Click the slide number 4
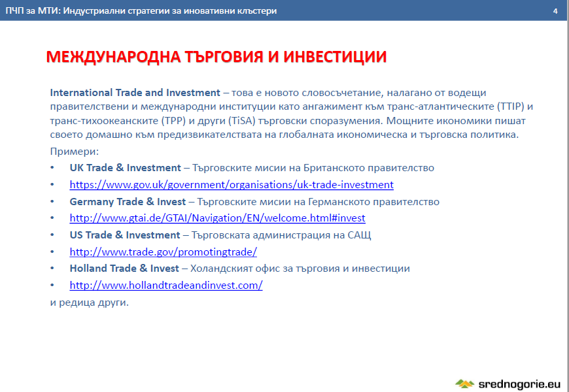 [555, 11]
